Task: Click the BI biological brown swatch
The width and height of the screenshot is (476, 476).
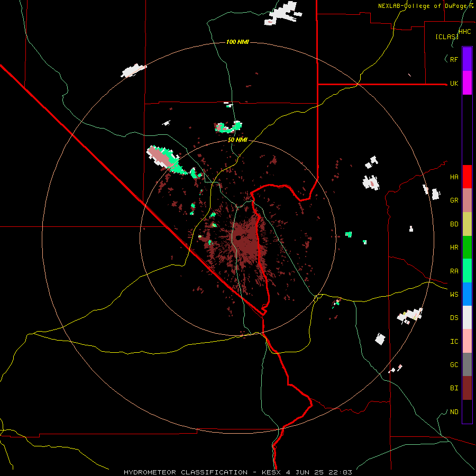Action: (x=467, y=388)
